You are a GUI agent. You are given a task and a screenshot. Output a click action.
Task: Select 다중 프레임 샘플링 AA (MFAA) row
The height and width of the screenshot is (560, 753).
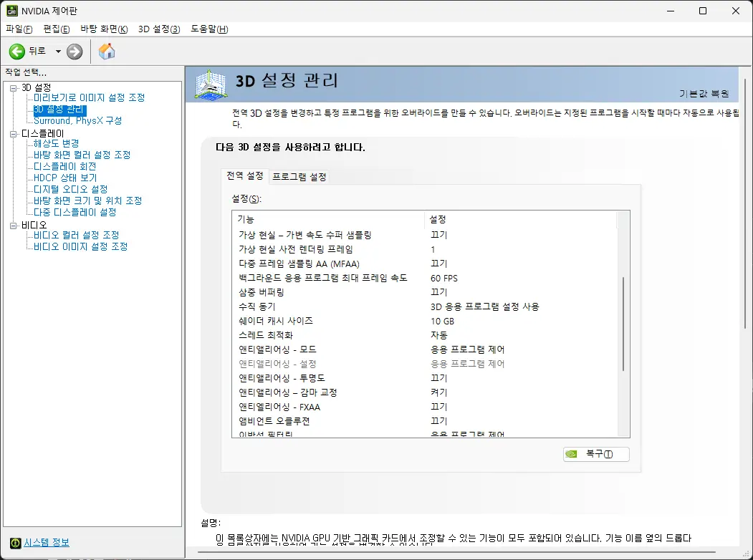coord(425,264)
